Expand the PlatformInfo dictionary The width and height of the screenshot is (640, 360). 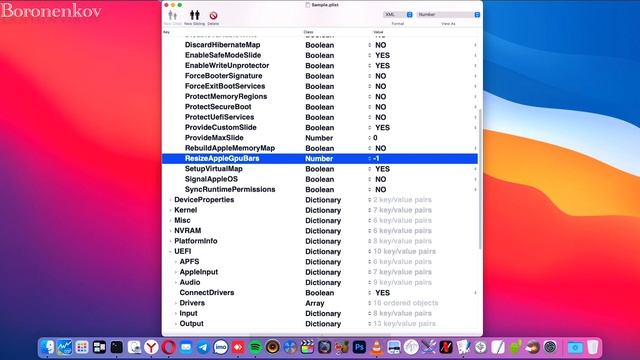(170, 241)
